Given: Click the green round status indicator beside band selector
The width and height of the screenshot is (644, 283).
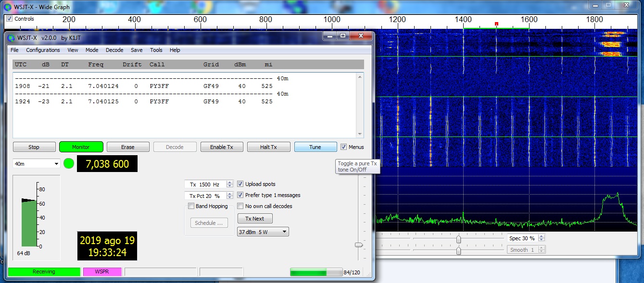Looking at the screenshot, I should (x=69, y=163).
